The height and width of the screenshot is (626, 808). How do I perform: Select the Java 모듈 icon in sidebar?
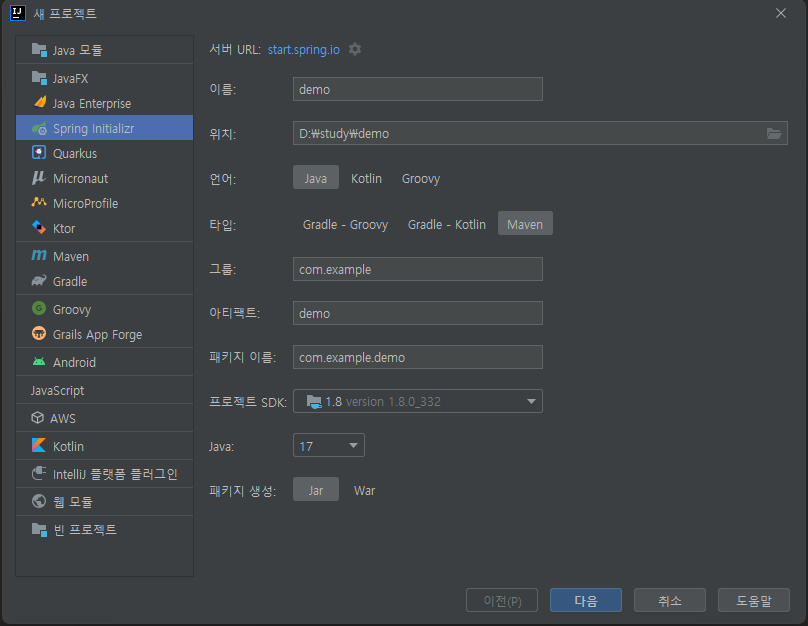pyautogui.click(x=39, y=50)
